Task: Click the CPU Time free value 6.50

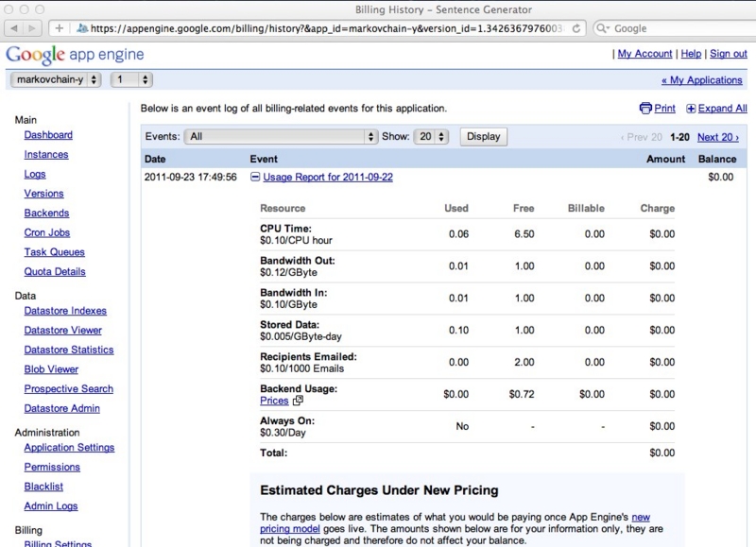Action: pos(524,234)
